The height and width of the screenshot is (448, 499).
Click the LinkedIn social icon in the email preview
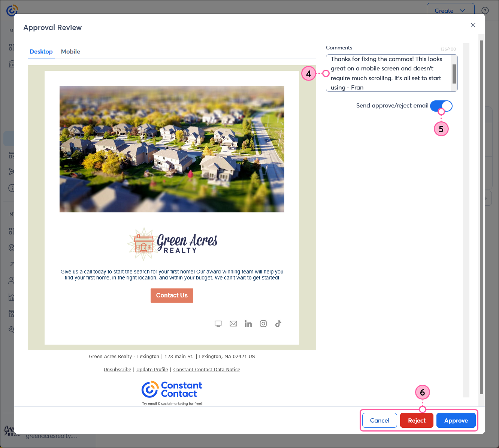click(248, 323)
